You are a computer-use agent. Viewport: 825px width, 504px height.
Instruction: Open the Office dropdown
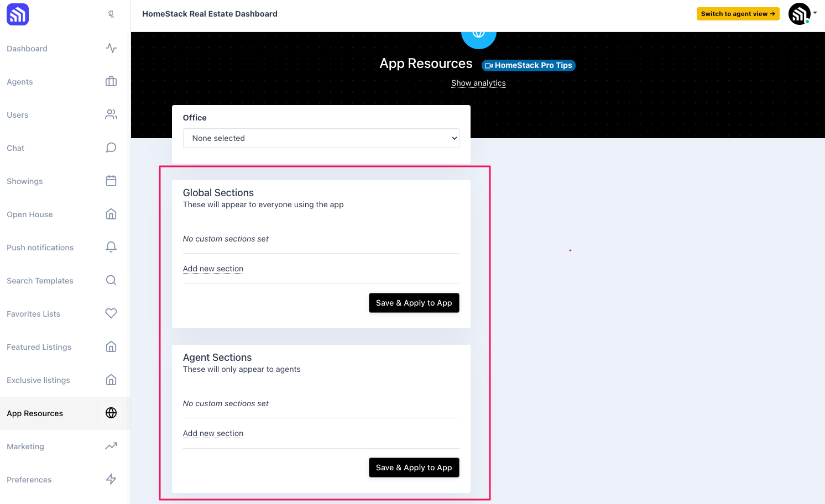321,138
